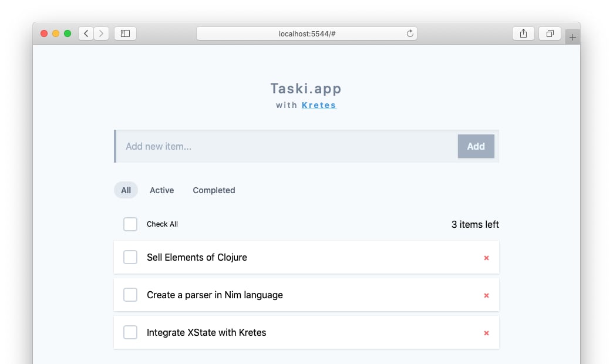Viewport: 613px width, 364px height.
Task: Reload the page with the refresh icon
Action: pos(410,33)
